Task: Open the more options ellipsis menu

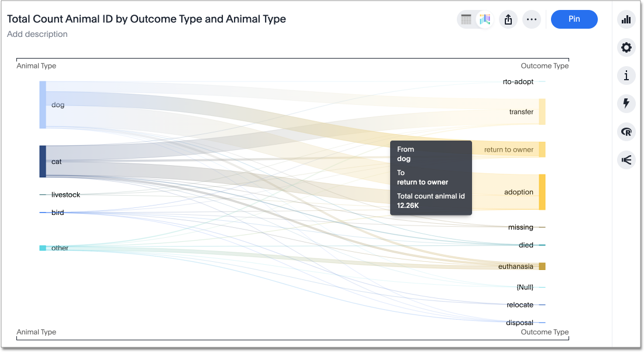Action: [531, 19]
